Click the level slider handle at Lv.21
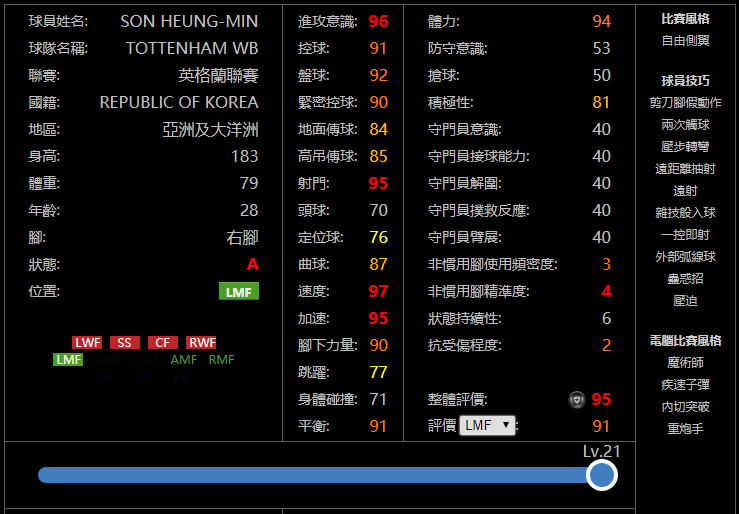Screen dimensions: 739x514 tap(602, 475)
